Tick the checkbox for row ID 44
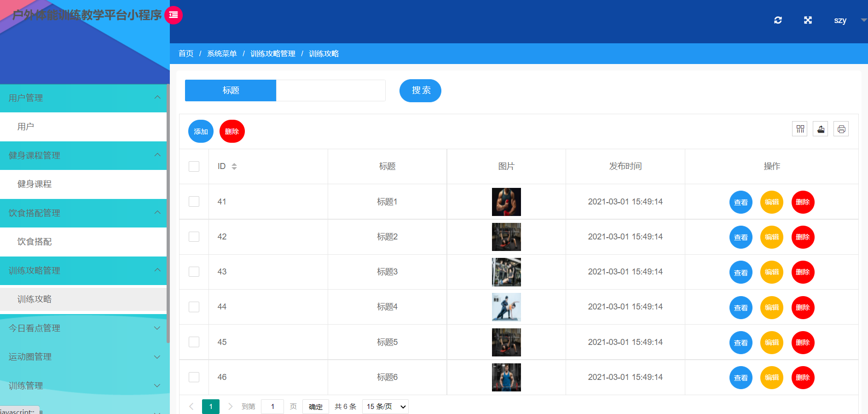The image size is (868, 414). [x=194, y=307]
